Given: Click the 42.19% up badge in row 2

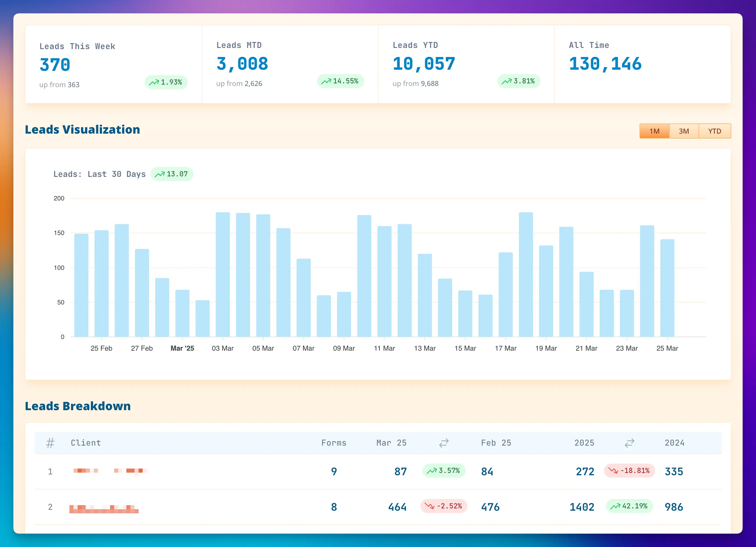Looking at the screenshot, I should click(x=629, y=506).
